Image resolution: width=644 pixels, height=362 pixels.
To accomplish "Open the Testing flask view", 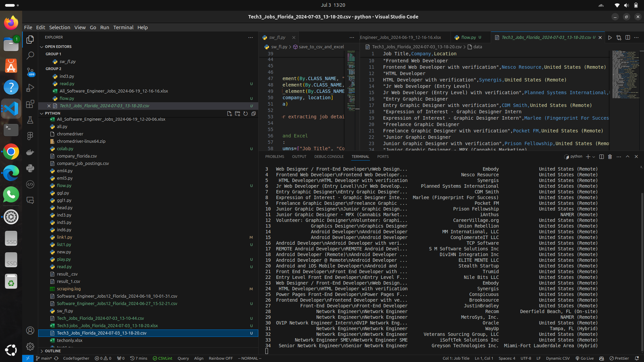I will coord(30,120).
